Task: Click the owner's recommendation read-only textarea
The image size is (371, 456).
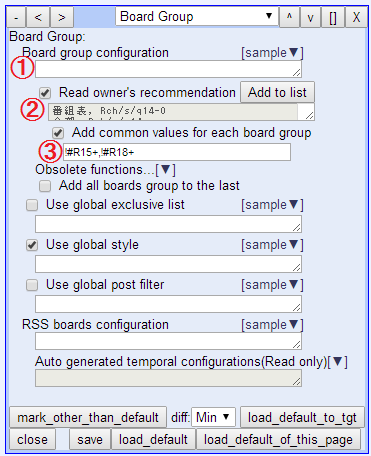Action: point(181,112)
